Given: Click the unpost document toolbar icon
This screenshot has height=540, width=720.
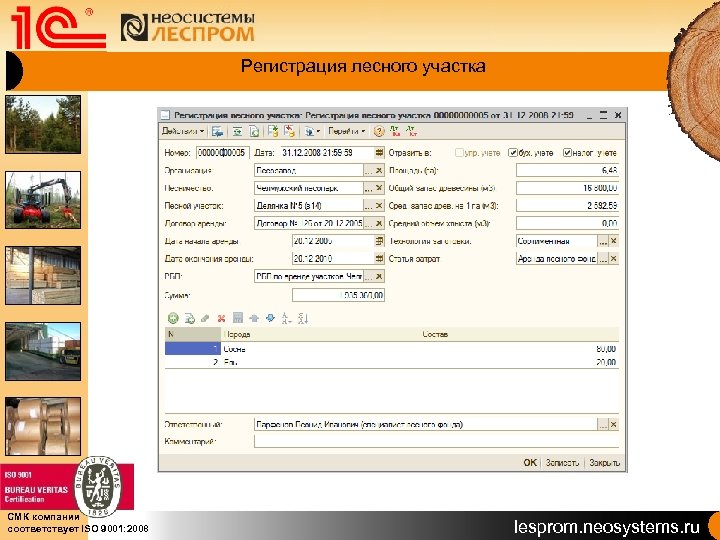Looking at the screenshot, I should click(x=289, y=132).
